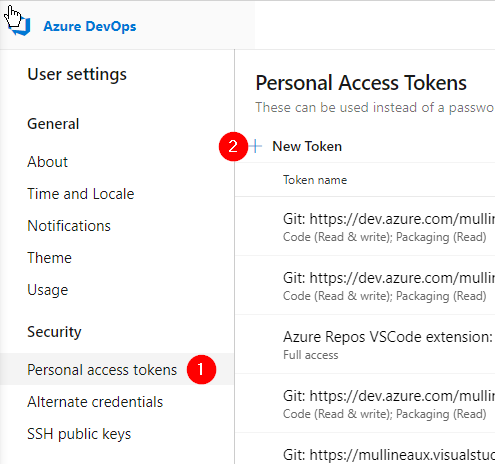This screenshot has width=495, height=464.
Task: Select the Git dev.azure.com token below VSCode extension
Action: click(x=365, y=404)
